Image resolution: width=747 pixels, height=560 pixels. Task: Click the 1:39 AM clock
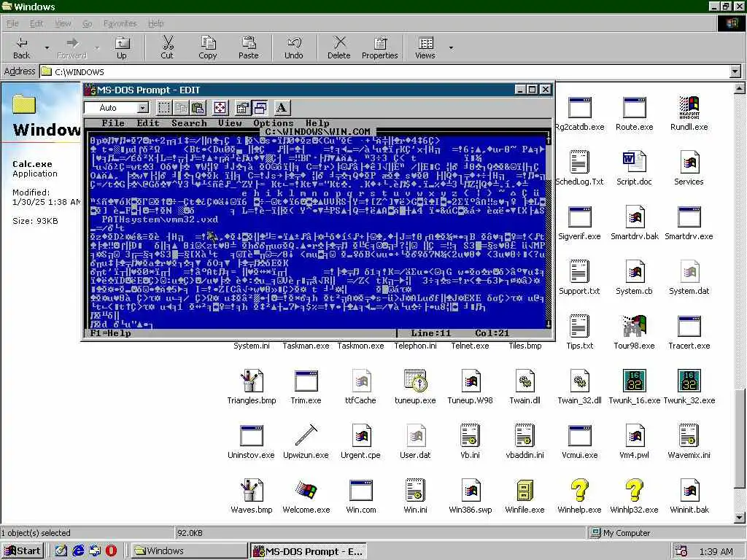tap(716, 551)
